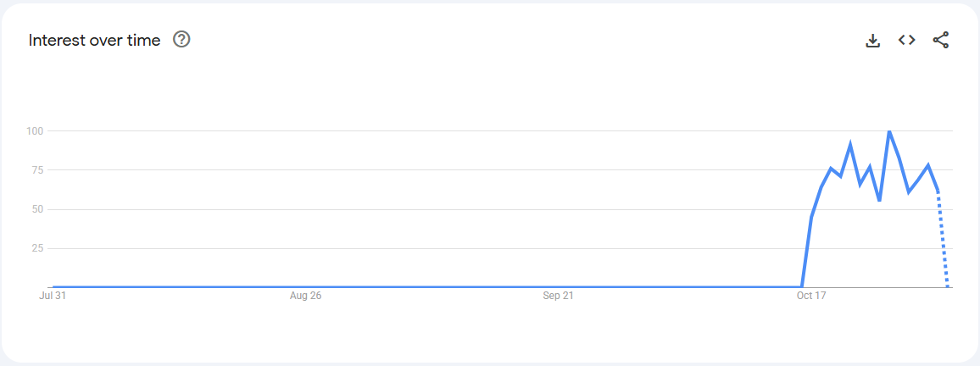
Task: Click the last solid data point before the dotted drop
Action: coord(938,191)
